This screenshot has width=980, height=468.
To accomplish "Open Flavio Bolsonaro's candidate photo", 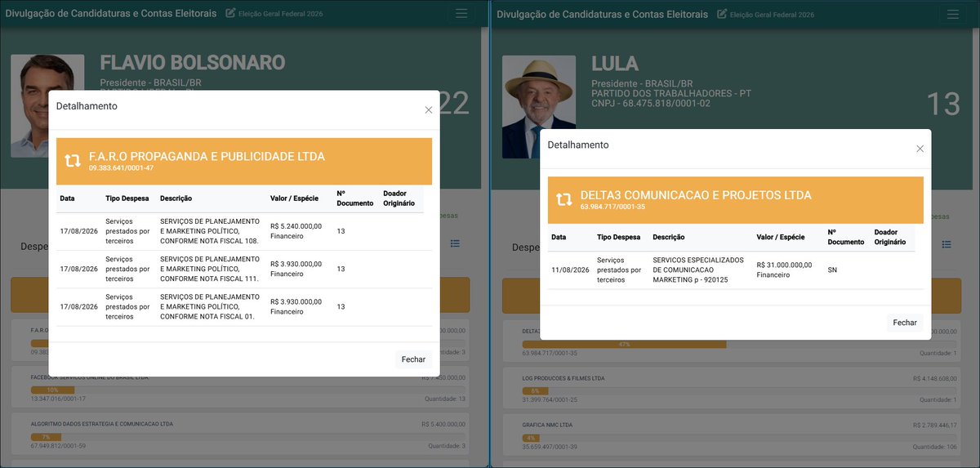I will tap(47, 106).
